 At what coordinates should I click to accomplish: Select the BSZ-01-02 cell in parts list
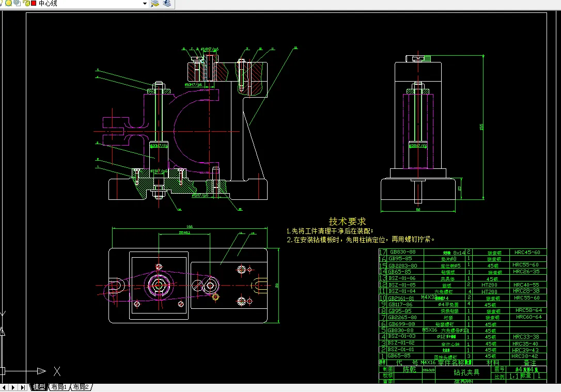click(x=401, y=343)
